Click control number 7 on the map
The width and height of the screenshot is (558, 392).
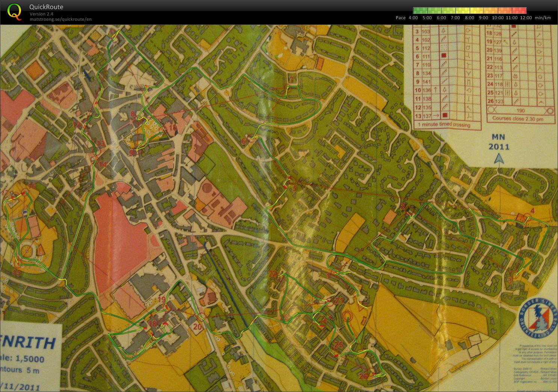(x=291, y=80)
